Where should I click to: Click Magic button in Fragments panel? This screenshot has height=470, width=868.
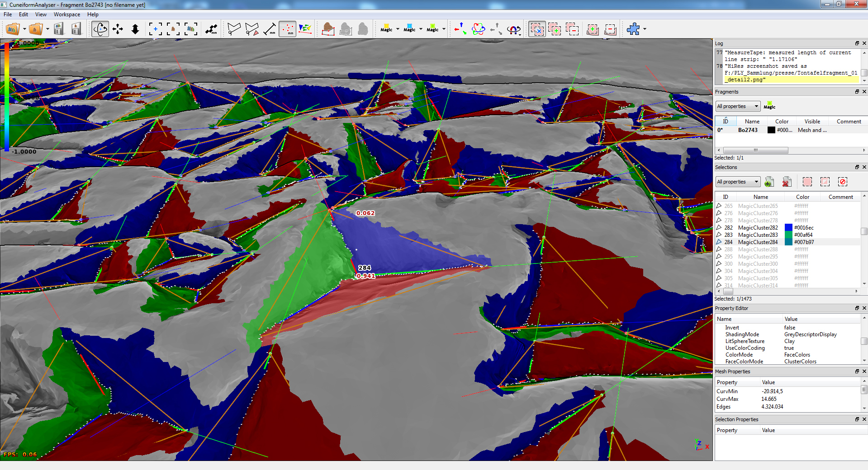tap(769, 106)
